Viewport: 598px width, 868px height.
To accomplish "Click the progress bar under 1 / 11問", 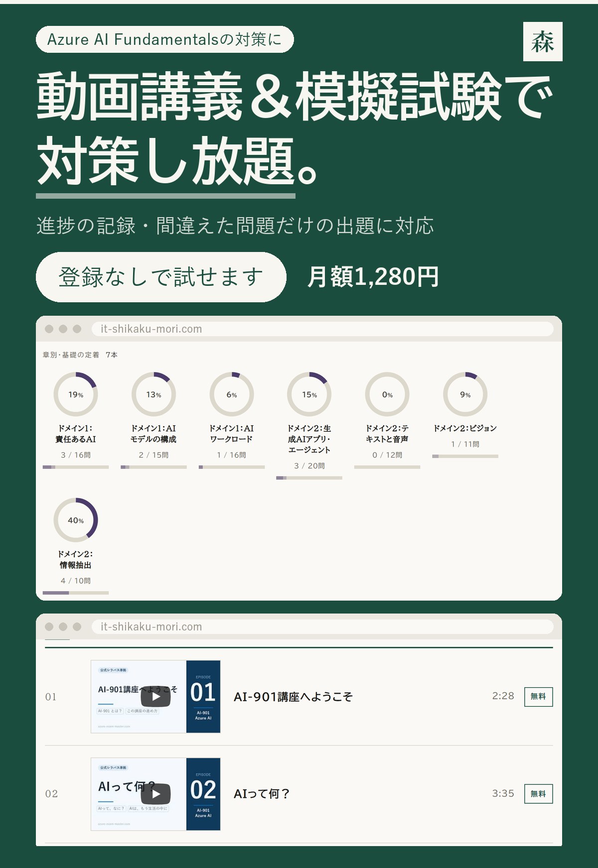I will [x=465, y=456].
